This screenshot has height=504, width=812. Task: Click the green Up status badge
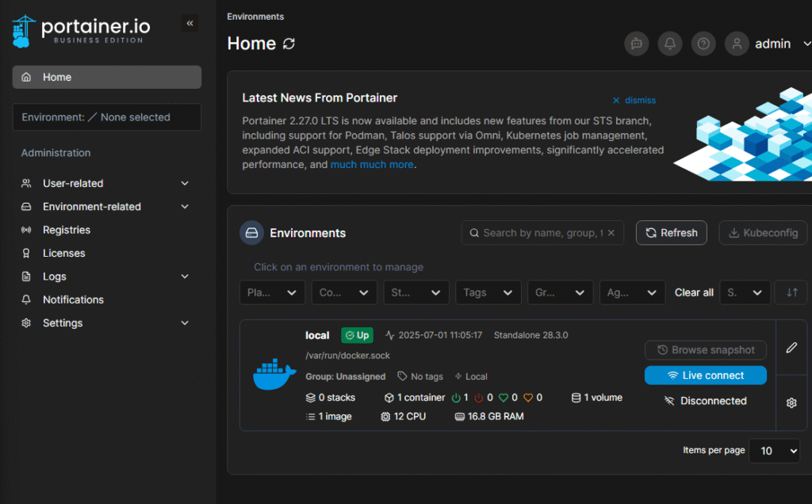(x=357, y=335)
